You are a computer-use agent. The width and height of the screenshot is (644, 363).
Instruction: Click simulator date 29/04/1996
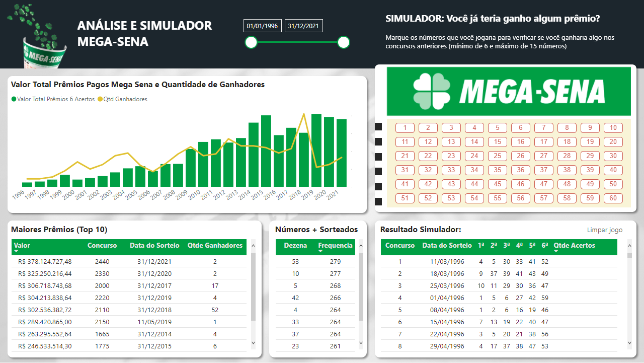coord(447,346)
